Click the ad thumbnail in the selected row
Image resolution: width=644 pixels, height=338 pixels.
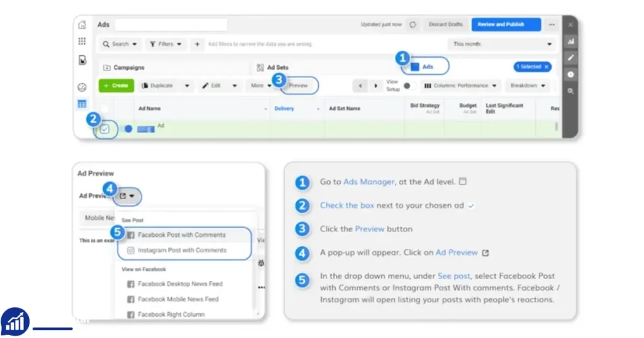[146, 129]
